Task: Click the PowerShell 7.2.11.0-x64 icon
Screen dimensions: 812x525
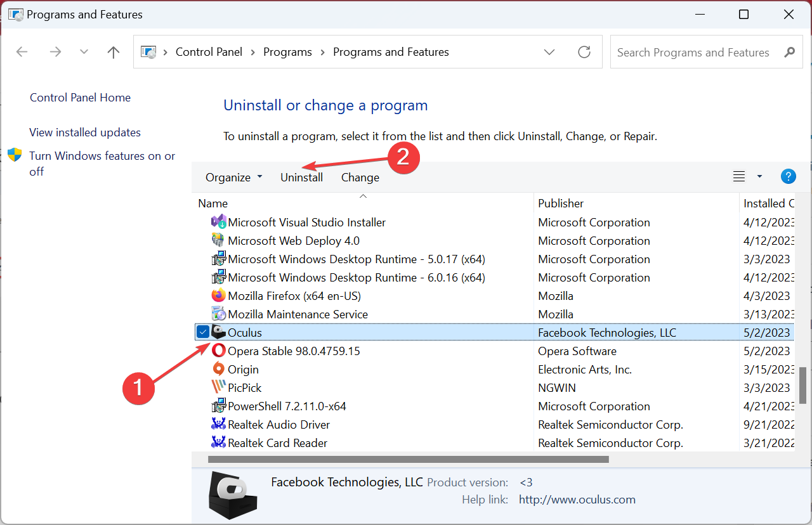Action: [x=218, y=406]
